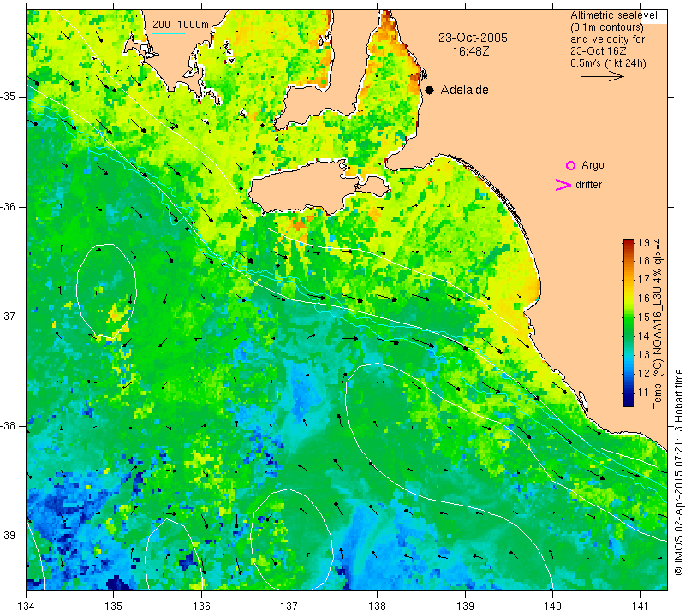The width and height of the screenshot is (685, 616).
Task: Click the 134 longitude axis label
Action: tap(27, 606)
